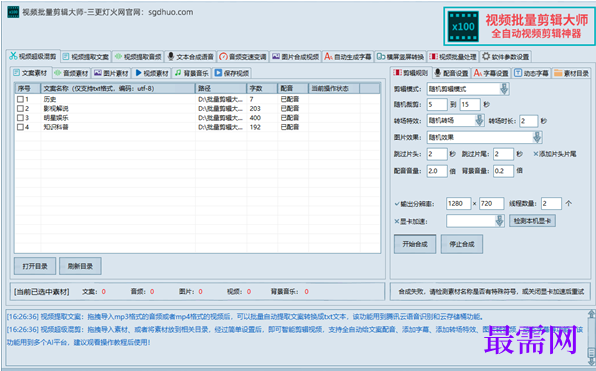Focus the resolution height field 720
Viewport: 596px width, 371px height.
coord(491,203)
